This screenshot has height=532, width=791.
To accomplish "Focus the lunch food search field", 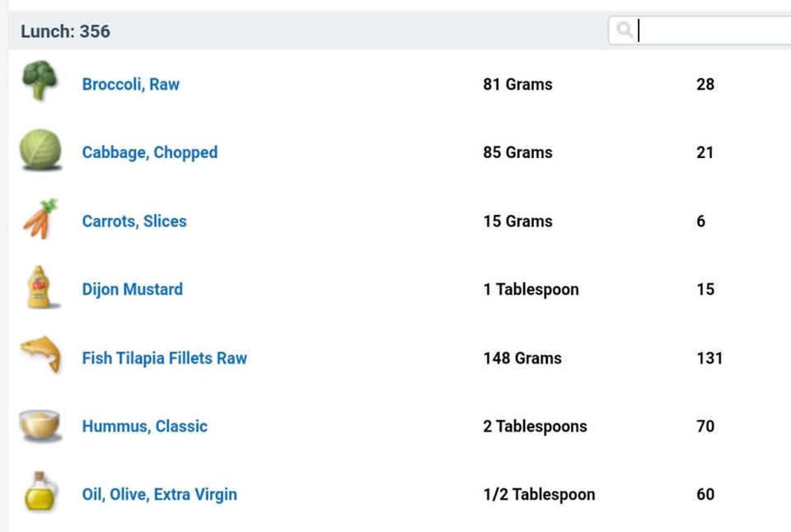I will (713, 31).
